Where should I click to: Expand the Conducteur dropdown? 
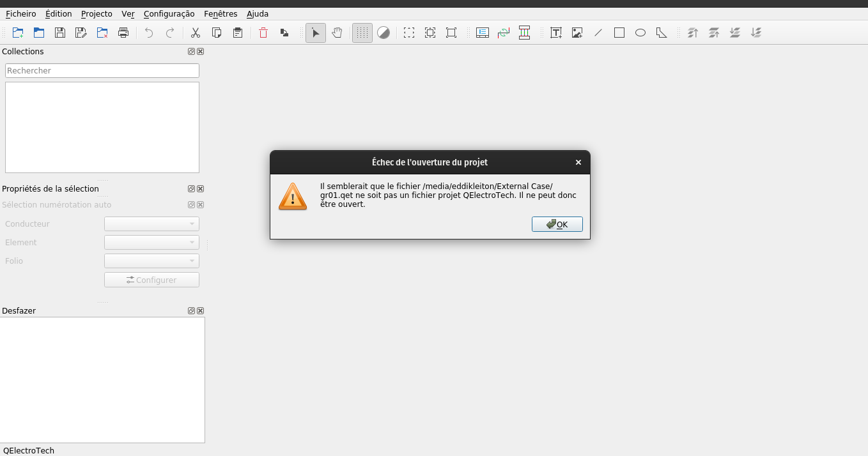(151, 224)
